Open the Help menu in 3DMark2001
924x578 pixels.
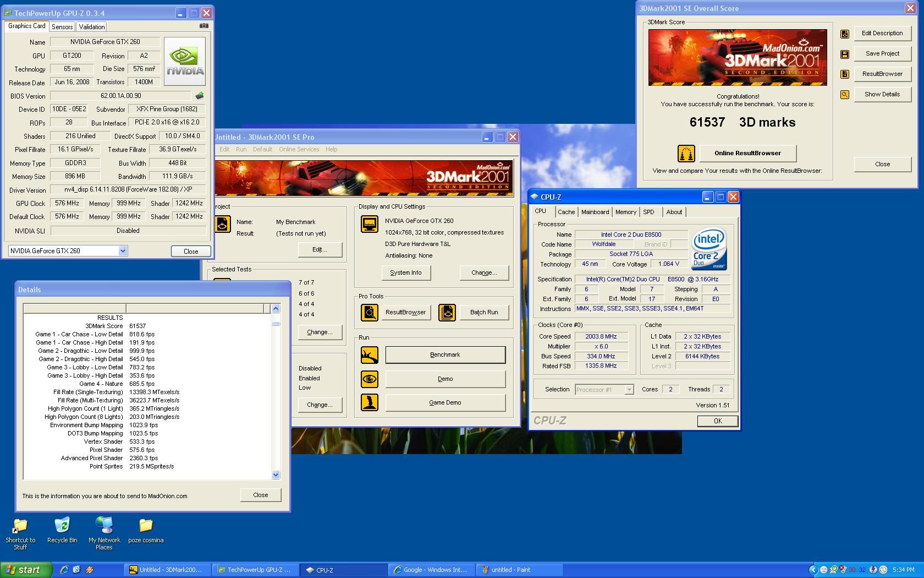[331, 149]
